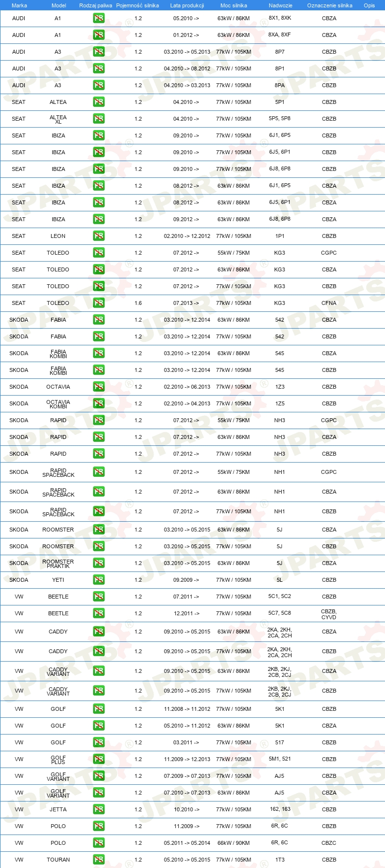The width and height of the screenshot is (385, 868).
Task: Click the CBZC engine code cell
Action: pyautogui.click(x=329, y=843)
